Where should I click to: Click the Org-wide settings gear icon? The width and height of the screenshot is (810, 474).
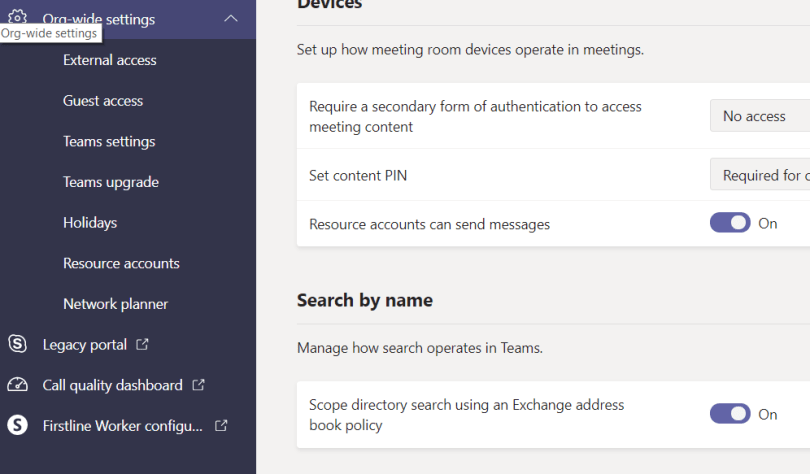(x=17, y=16)
